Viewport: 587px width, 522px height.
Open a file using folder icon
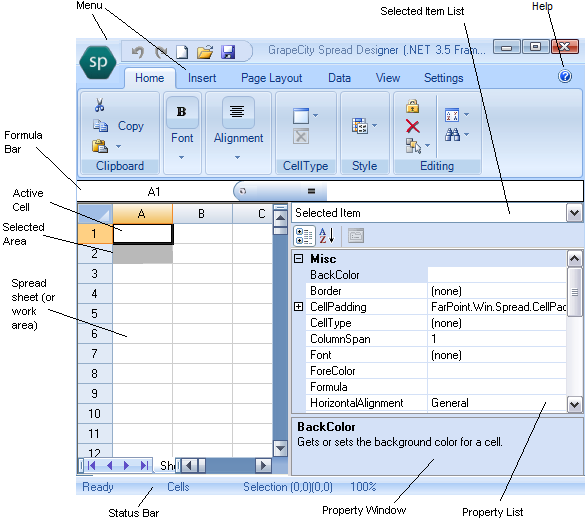pyautogui.click(x=205, y=52)
